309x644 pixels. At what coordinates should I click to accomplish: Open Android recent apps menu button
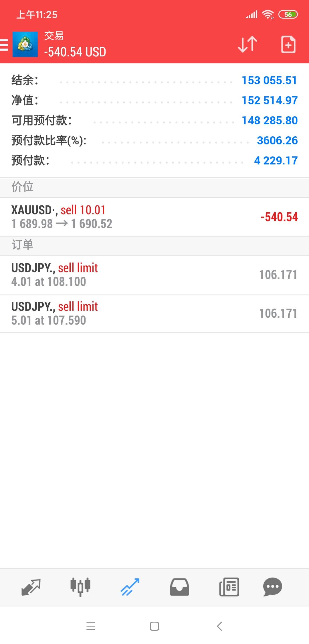click(91, 626)
